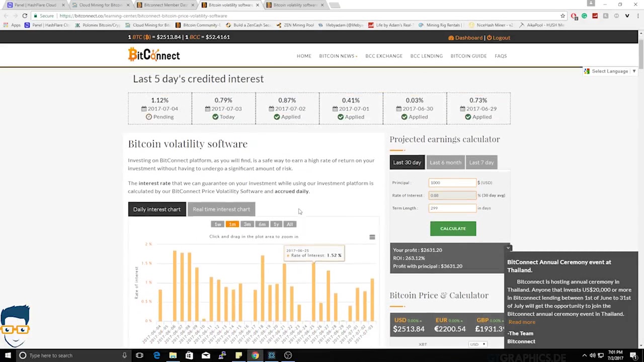The height and width of the screenshot is (362, 644).
Task: Click the browser address bar URL
Action: 143,16
